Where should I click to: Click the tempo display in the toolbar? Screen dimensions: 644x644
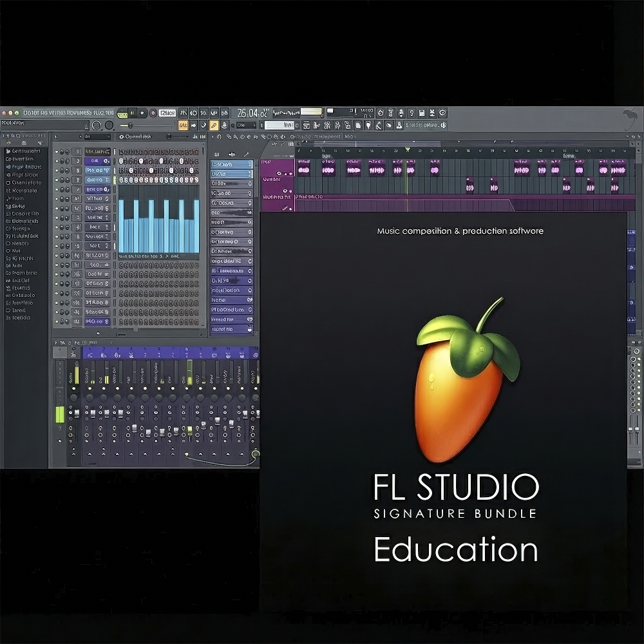pyautogui.click(x=167, y=113)
